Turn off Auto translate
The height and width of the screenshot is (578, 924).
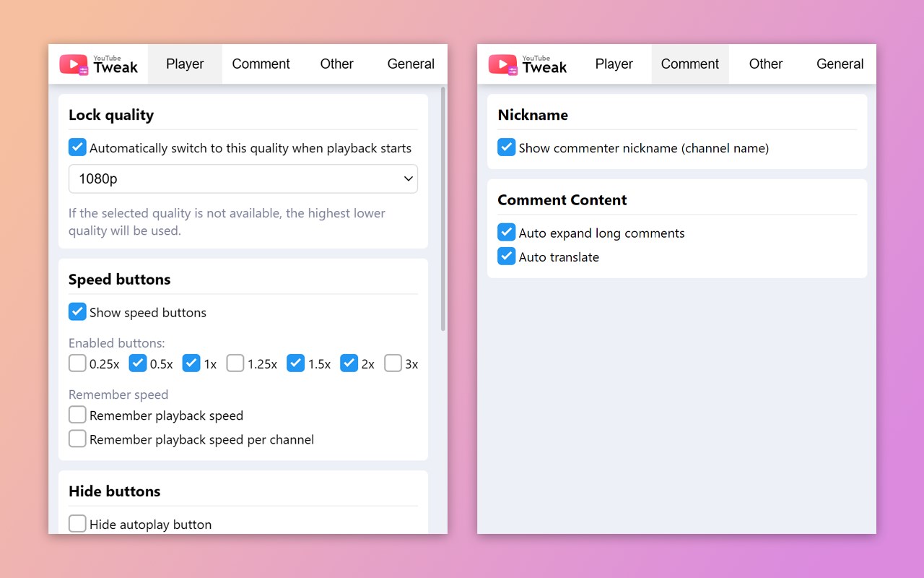(507, 256)
